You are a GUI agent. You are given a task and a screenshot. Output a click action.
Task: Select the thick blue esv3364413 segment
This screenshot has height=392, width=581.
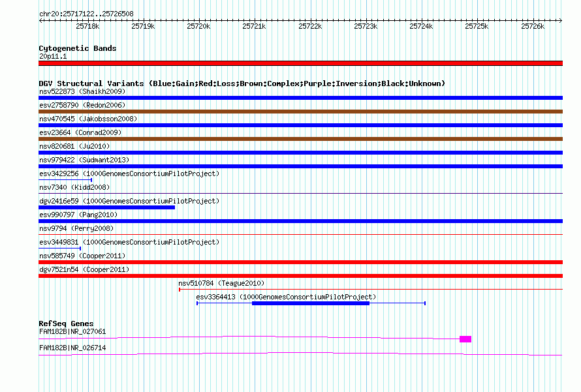pos(311,303)
